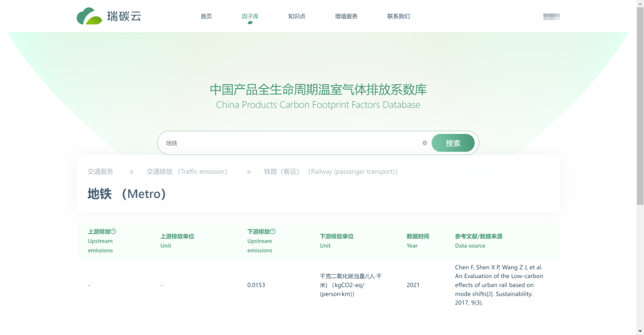Click the 数据时间 Year column header
The image size is (644, 335).
[x=418, y=241]
